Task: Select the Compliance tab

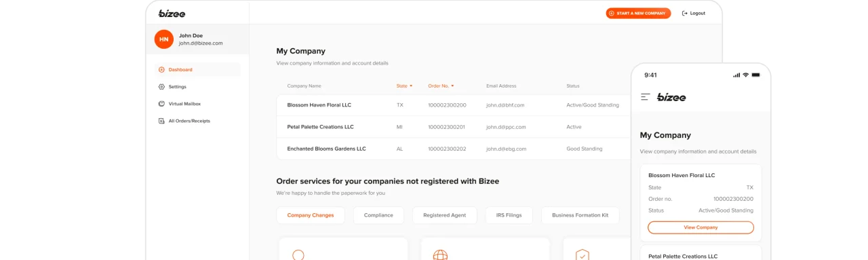Action: [378, 215]
